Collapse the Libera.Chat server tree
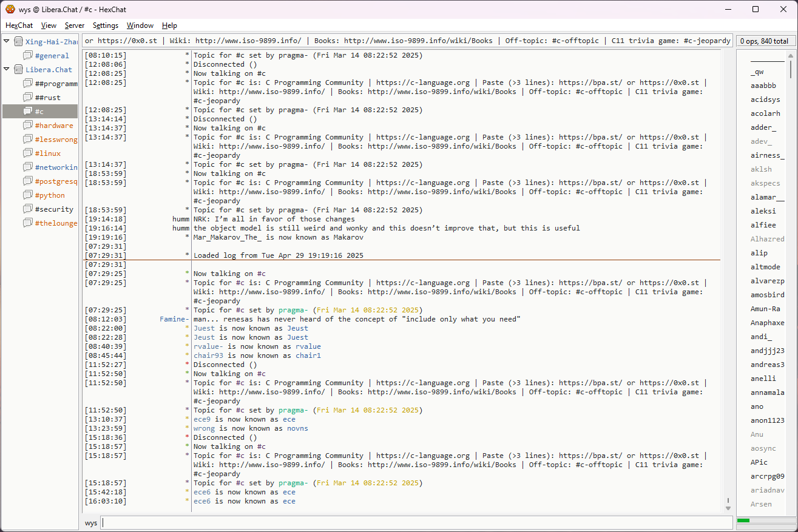The image size is (798, 532). click(x=7, y=70)
